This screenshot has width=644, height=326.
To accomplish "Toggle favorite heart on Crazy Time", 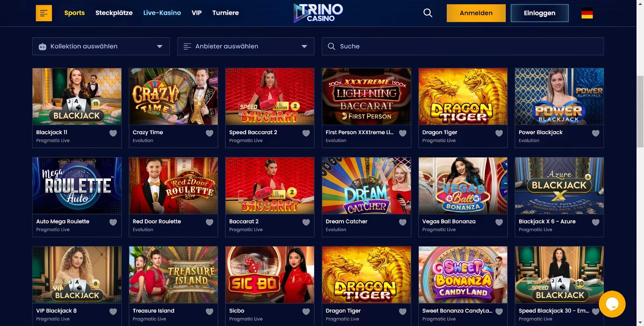I will pos(209,133).
